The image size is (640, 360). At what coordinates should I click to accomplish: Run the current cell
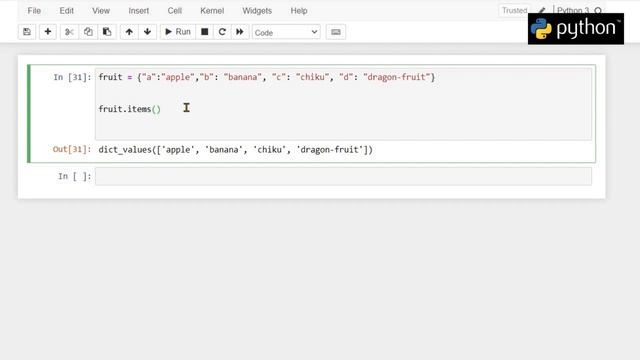(x=178, y=32)
